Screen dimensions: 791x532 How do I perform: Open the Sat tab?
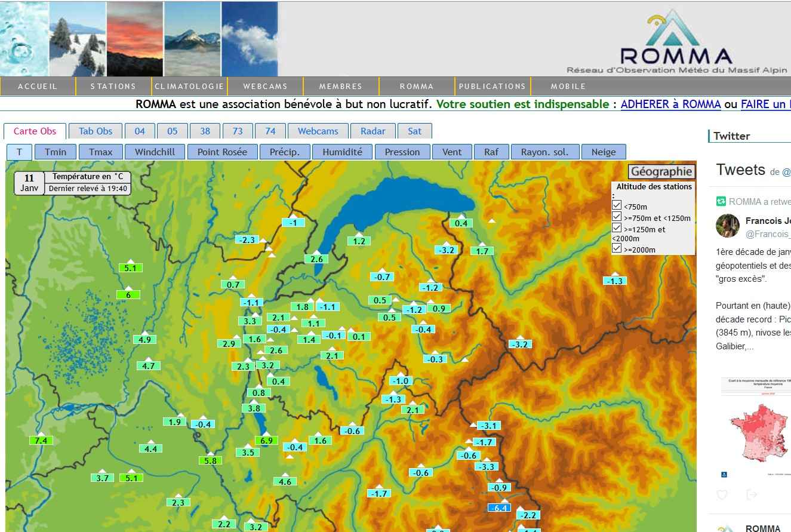(x=414, y=131)
